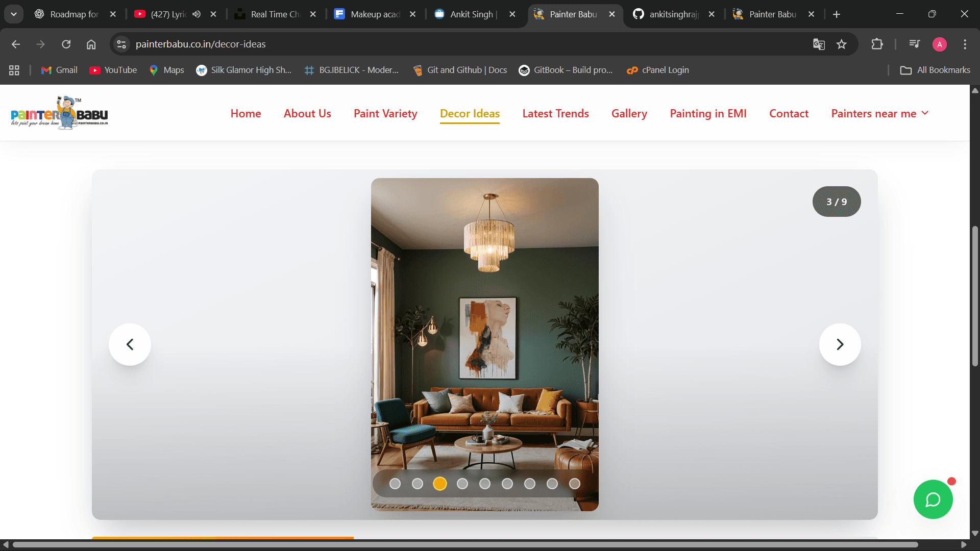Bookmark this page with the star icon
The height and width of the screenshot is (551, 980).
(x=842, y=44)
